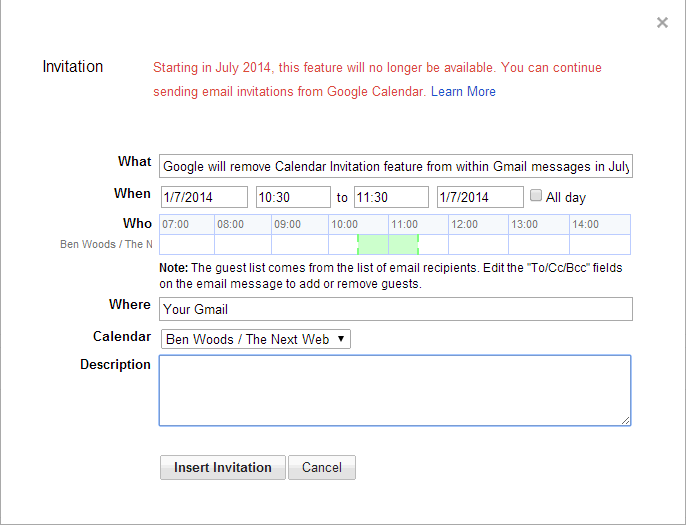Edit the start time 10:30 field
The width and height of the screenshot is (686, 525).
[x=293, y=197]
